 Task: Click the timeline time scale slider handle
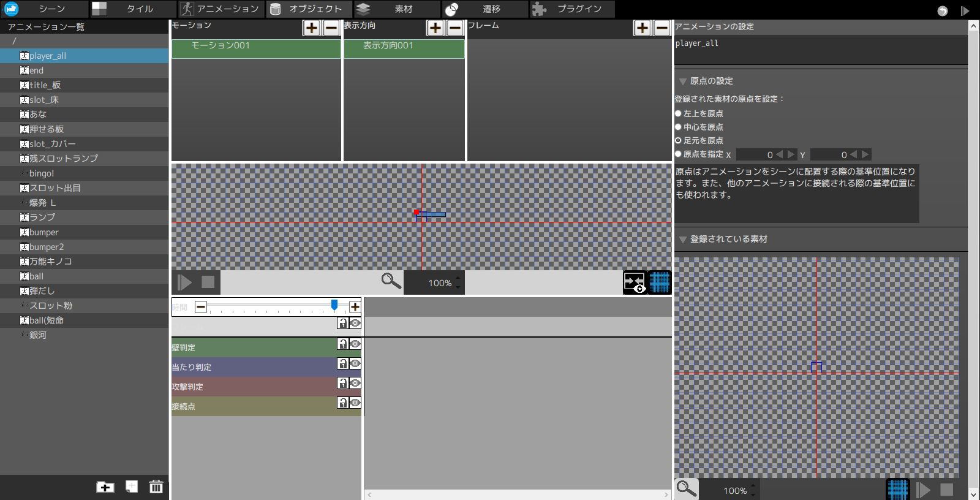[x=334, y=305]
